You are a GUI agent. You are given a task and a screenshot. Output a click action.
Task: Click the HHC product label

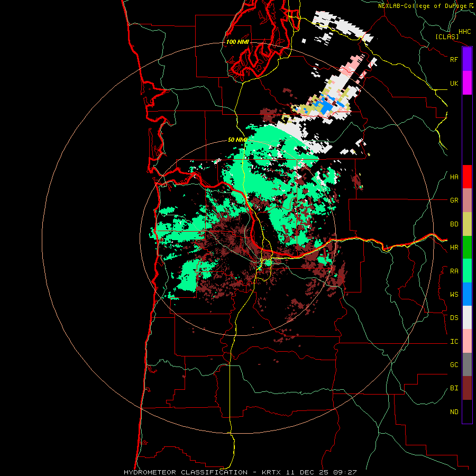[465, 32]
